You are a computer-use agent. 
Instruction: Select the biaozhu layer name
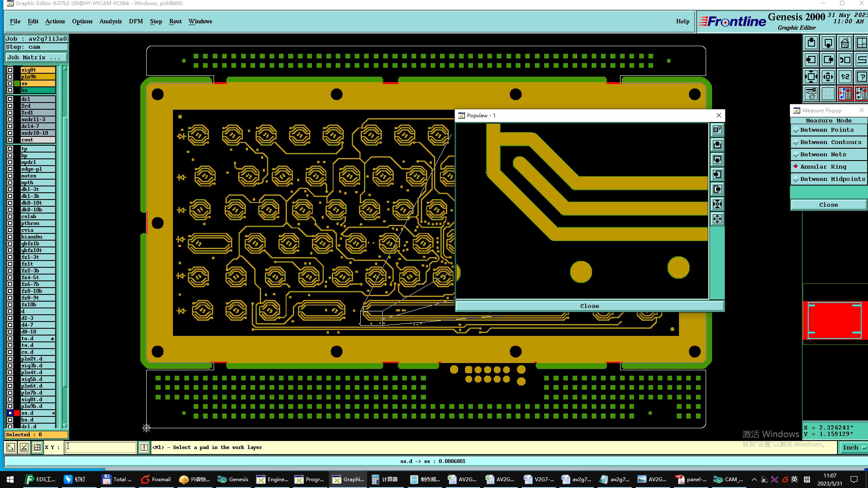[x=38, y=237]
